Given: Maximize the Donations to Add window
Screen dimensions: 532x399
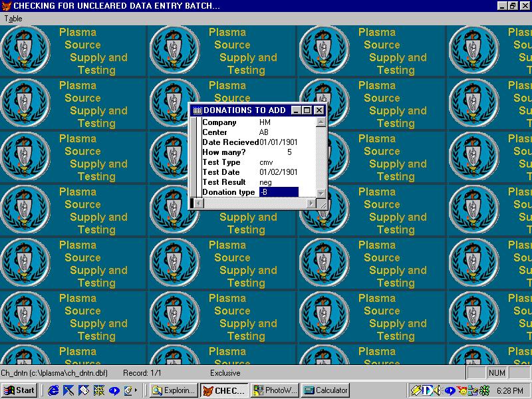Looking at the screenshot, I should click(308, 110).
